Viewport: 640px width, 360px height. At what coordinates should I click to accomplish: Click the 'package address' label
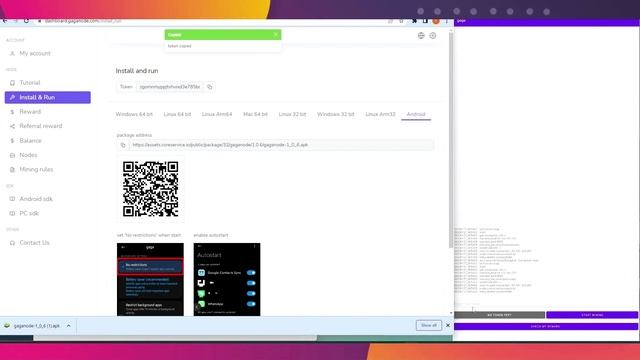click(x=134, y=135)
